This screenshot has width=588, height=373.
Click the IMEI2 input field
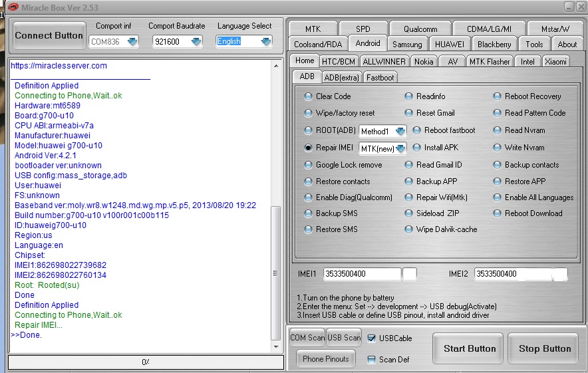pyautogui.click(x=513, y=274)
